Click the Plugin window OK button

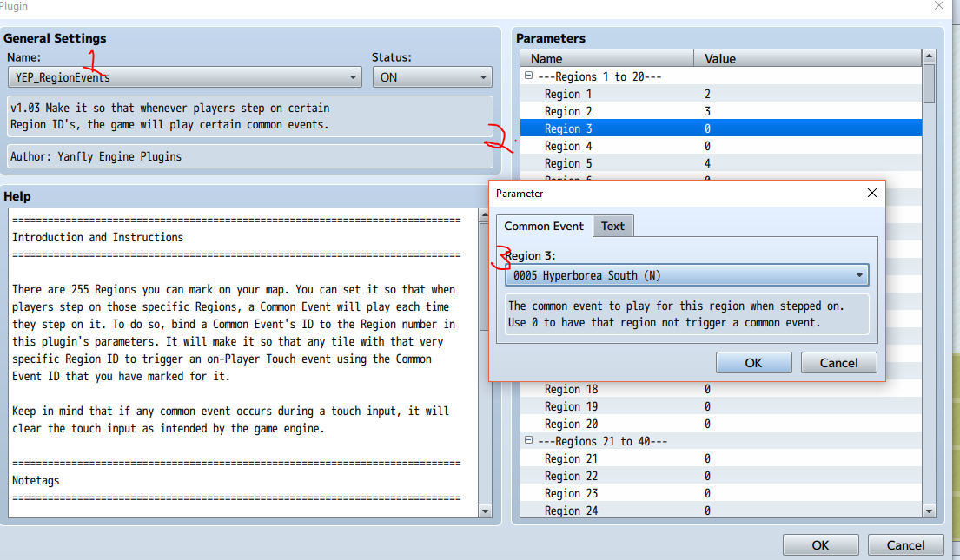(x=820, y=545)
